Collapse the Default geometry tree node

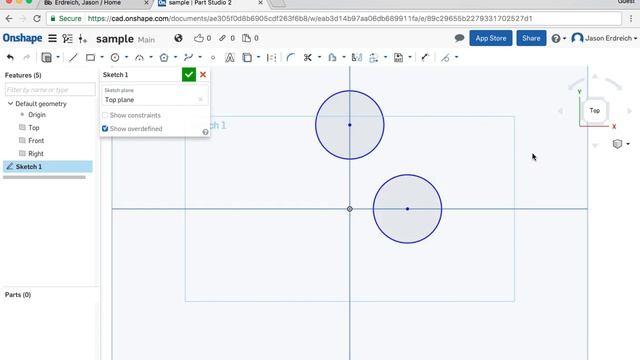pos(10,104)
